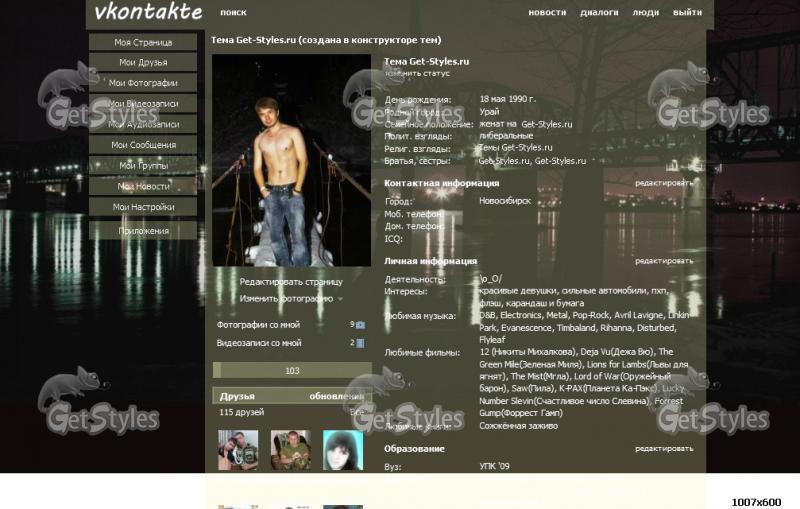The image size is (800, 509).
Task: Click the profile name Тема Get-Styles.ru
Action: (427, 61)
